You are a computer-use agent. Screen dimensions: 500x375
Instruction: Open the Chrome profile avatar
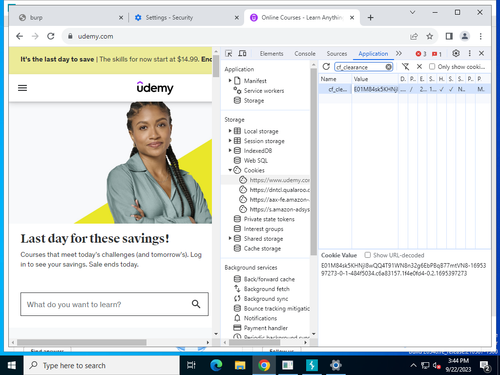pyautogui.click(x=465, y=36)
